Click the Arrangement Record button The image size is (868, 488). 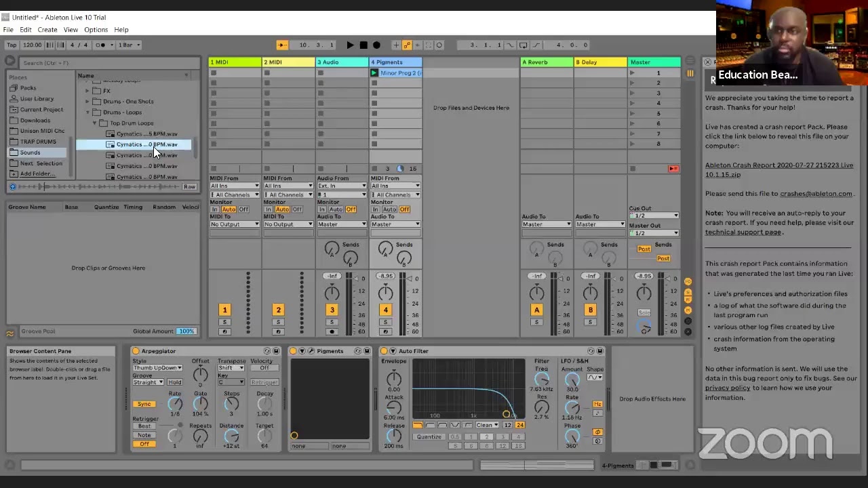376,45
